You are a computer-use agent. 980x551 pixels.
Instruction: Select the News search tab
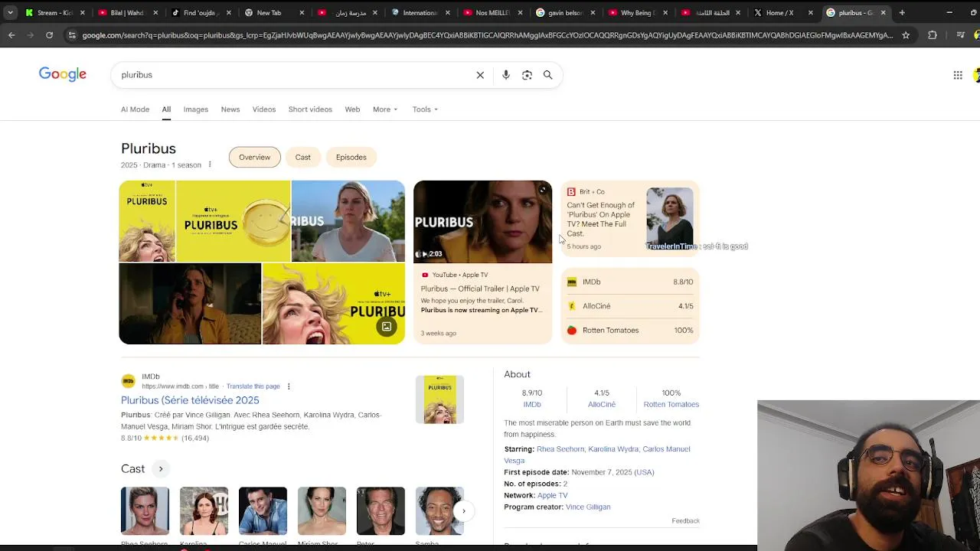[230, 109]
